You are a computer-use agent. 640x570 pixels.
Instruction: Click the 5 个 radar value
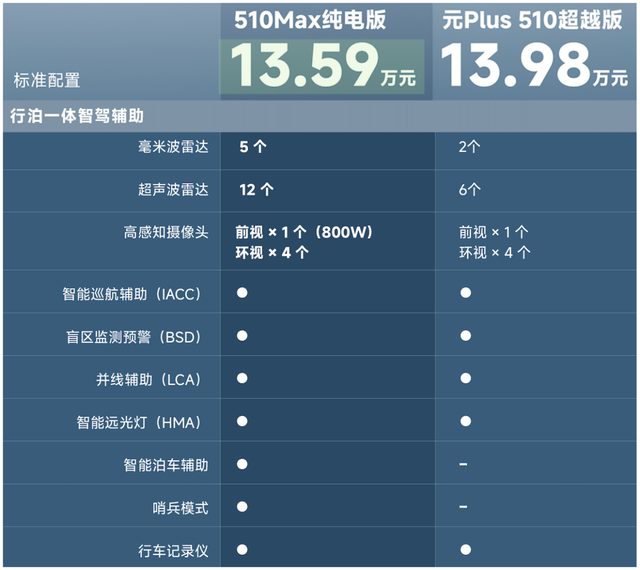pos(253,147)
